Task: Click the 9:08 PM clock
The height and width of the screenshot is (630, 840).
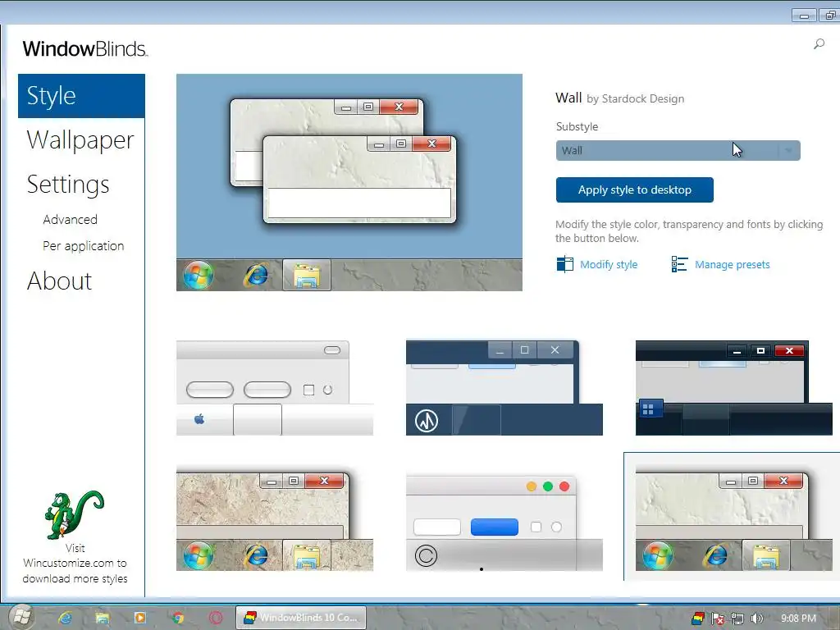Action: pos(798,619)
